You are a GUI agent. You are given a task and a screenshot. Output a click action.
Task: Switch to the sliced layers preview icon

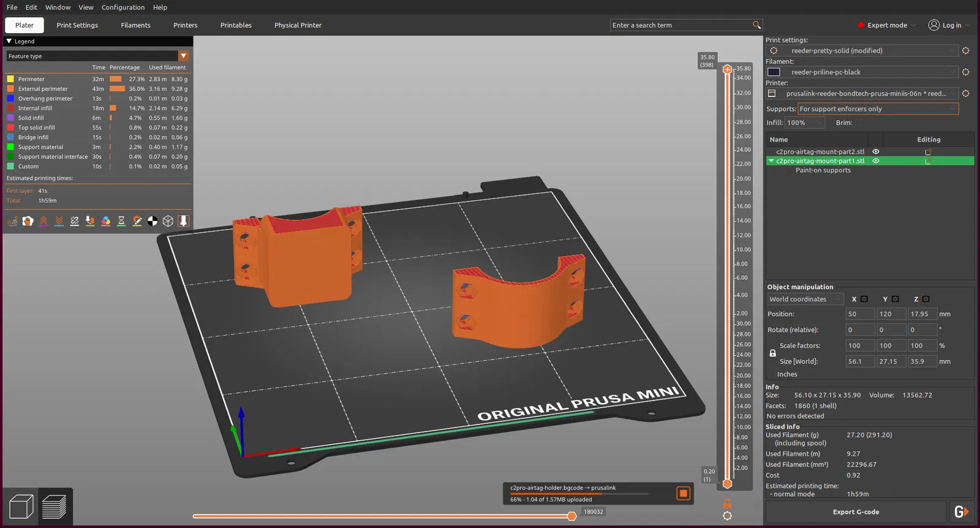coord(55,507)
